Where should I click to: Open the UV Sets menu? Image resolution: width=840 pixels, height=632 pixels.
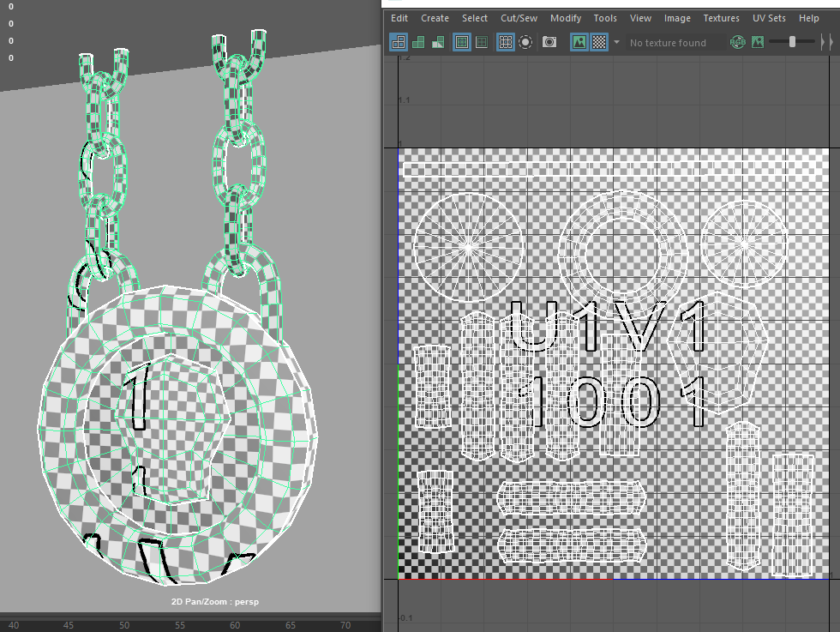[769, 18]
